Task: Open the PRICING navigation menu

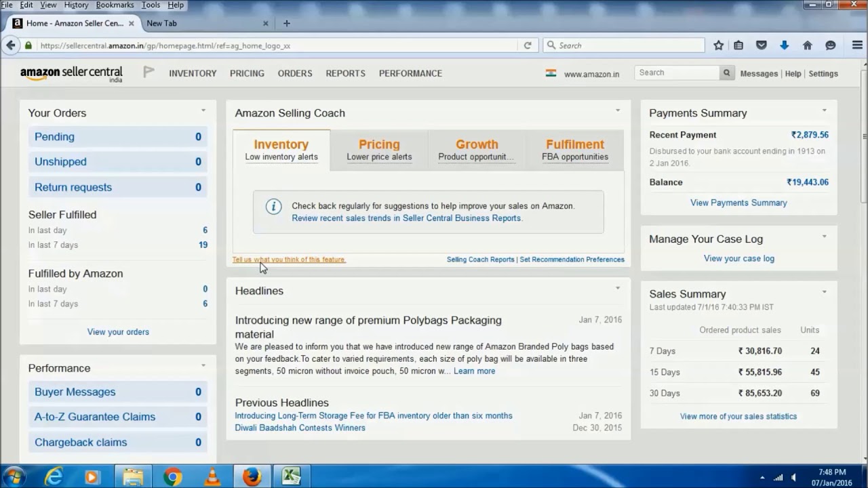Action: click(247, 73)
